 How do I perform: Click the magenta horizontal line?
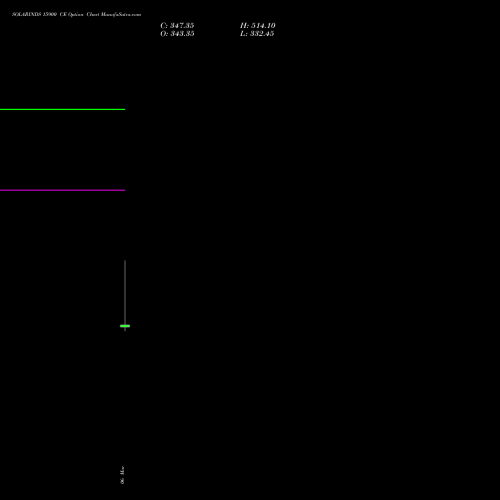pos(62,190)
